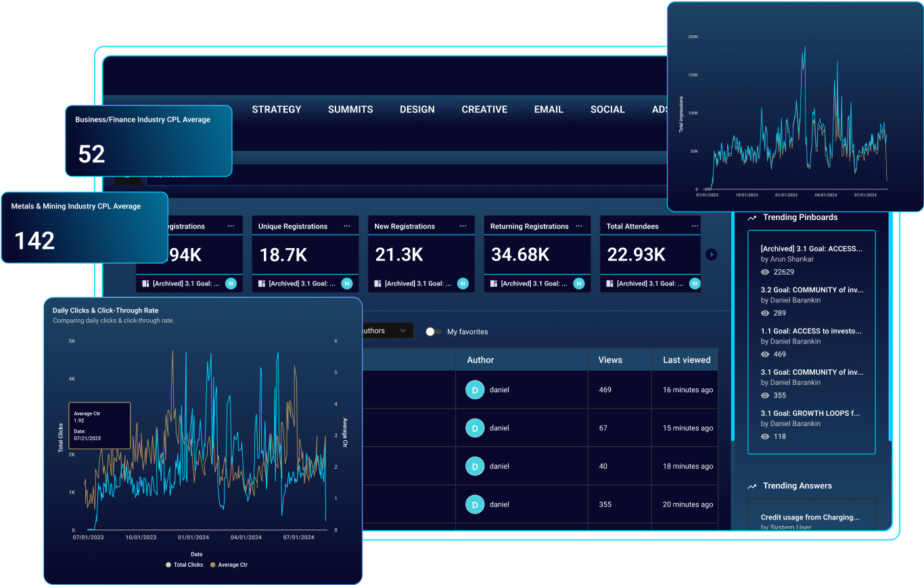Sort the table by the Views column header
This screenshot has width=924, height=585.
pyautogui.click(x=610, y=360)
